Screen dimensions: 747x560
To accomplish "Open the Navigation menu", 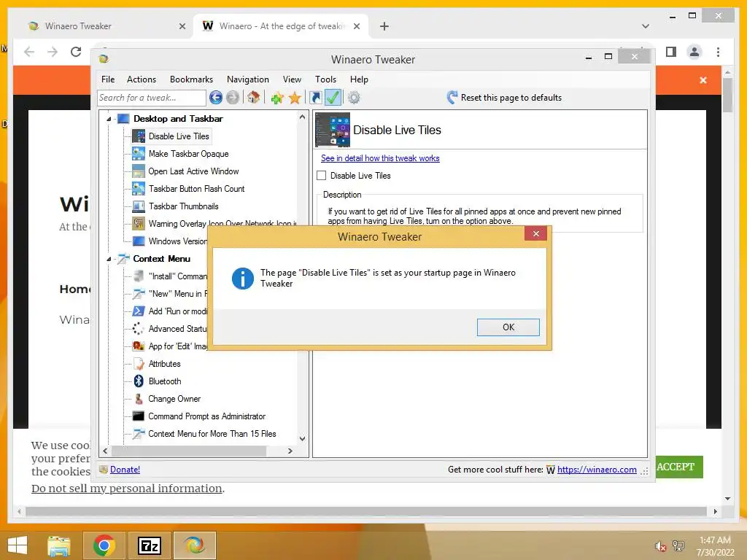I will click(248, 79).
